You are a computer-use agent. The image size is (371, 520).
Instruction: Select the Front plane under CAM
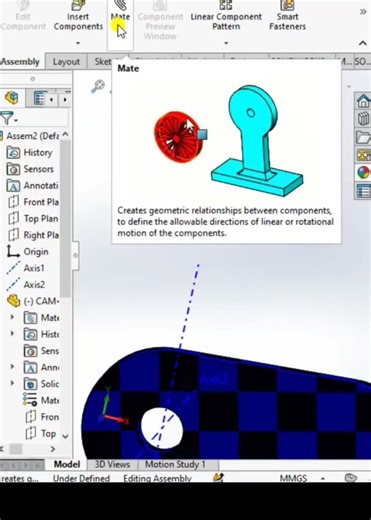tap(43, 417)
